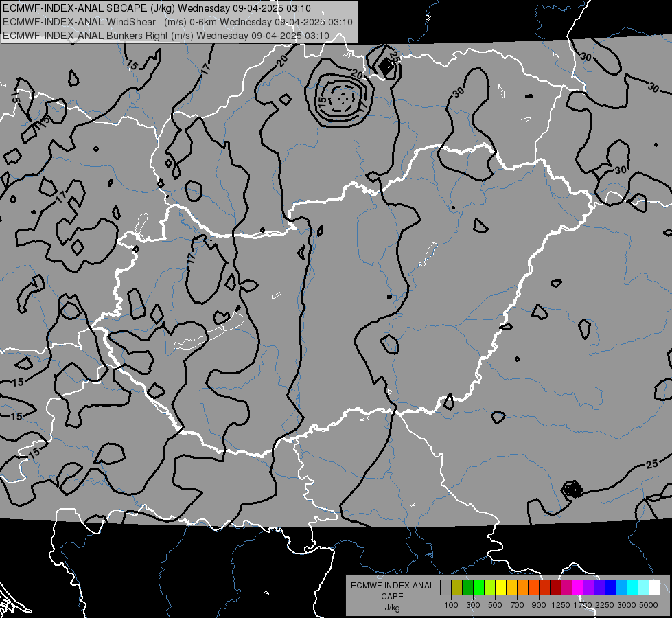Screen dimensions: 672x618
Task: Click the SBCAPE (J/kg) header line
Action: 157,8
